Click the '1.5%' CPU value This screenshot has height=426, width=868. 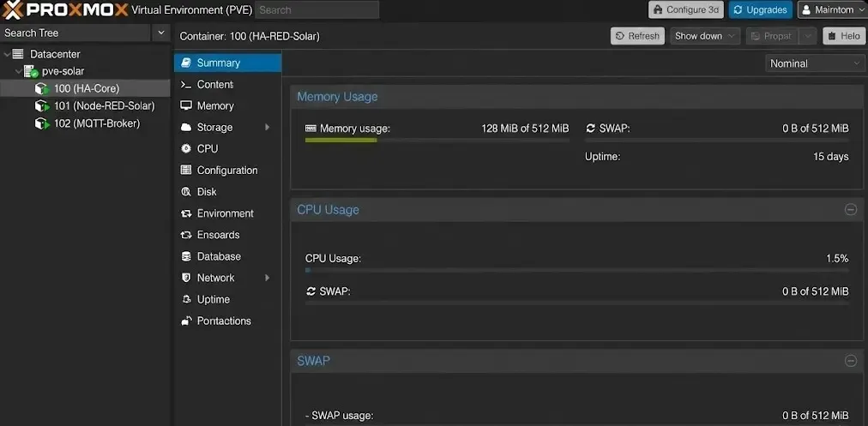point(837,258)
